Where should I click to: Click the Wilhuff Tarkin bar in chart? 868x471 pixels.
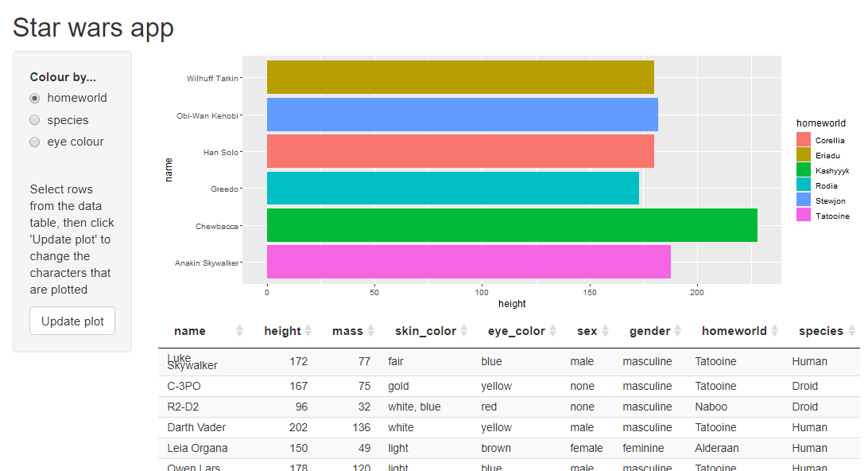pos(460,78)
